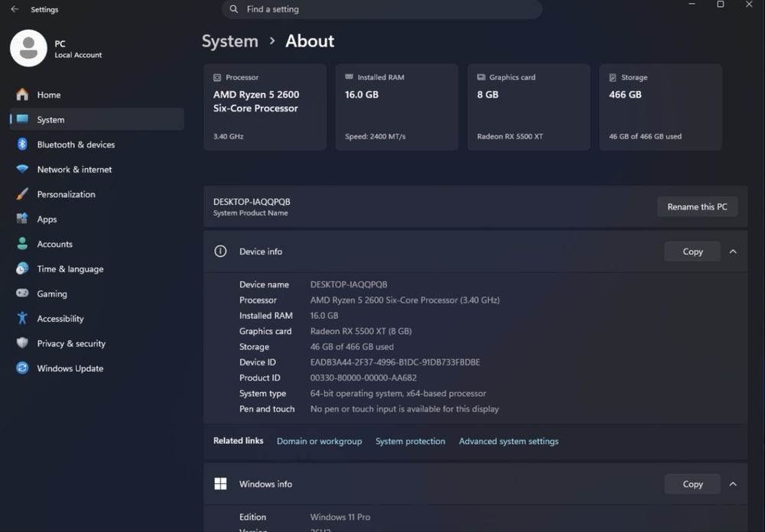Click the Edition value Windows 11 Pro
765x532 pixels.
coord(340,517)
